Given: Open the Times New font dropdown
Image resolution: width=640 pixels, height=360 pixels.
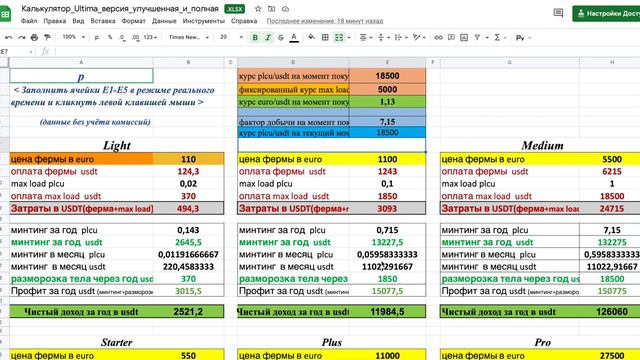Looking at the screenshot, I should (x=189, y=37).
